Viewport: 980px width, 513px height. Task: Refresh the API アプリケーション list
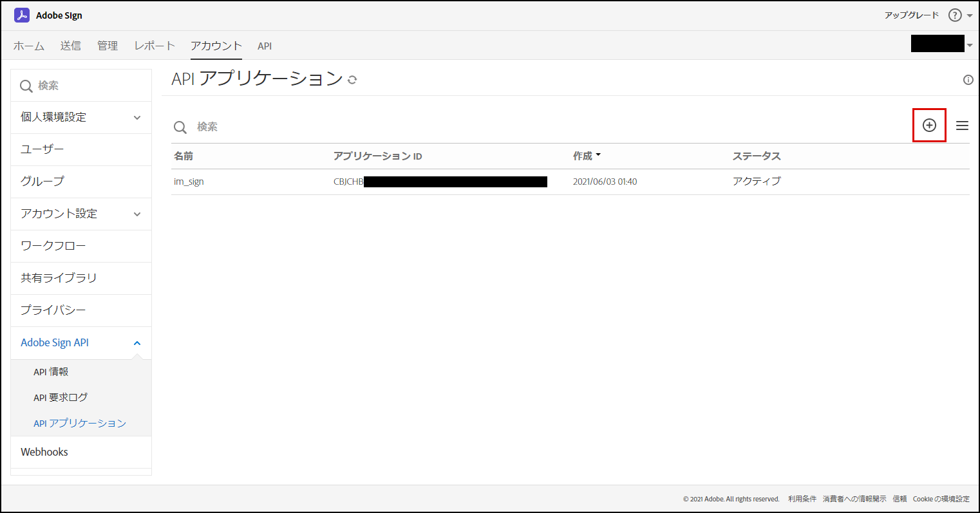pos(352,80)
